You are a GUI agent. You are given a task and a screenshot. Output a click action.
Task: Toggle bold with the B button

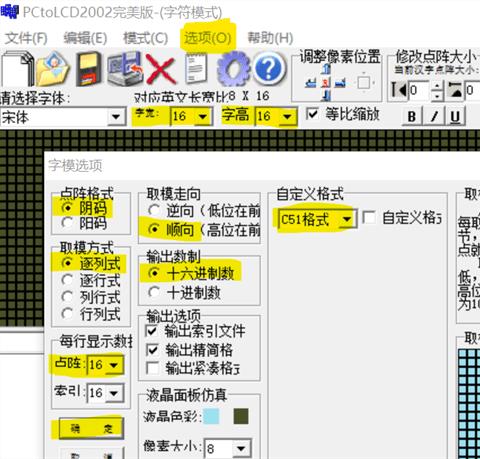(412, 116)
